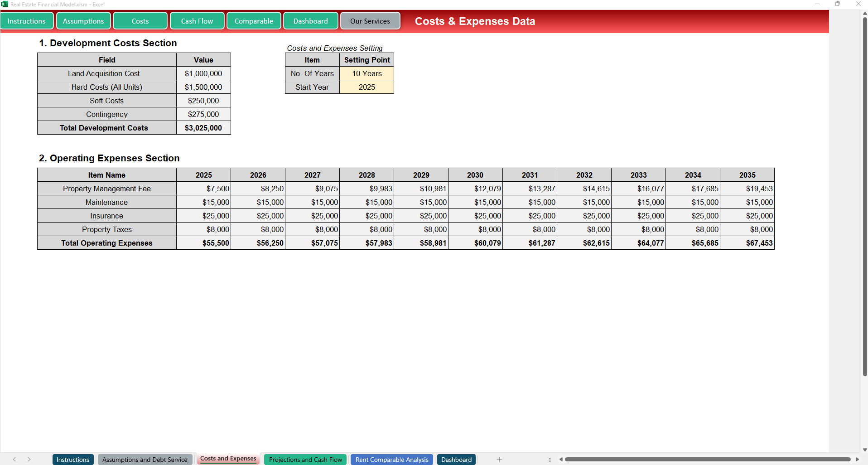Open the Assumptions page button
868x465 pixels.
coord(83,21)
